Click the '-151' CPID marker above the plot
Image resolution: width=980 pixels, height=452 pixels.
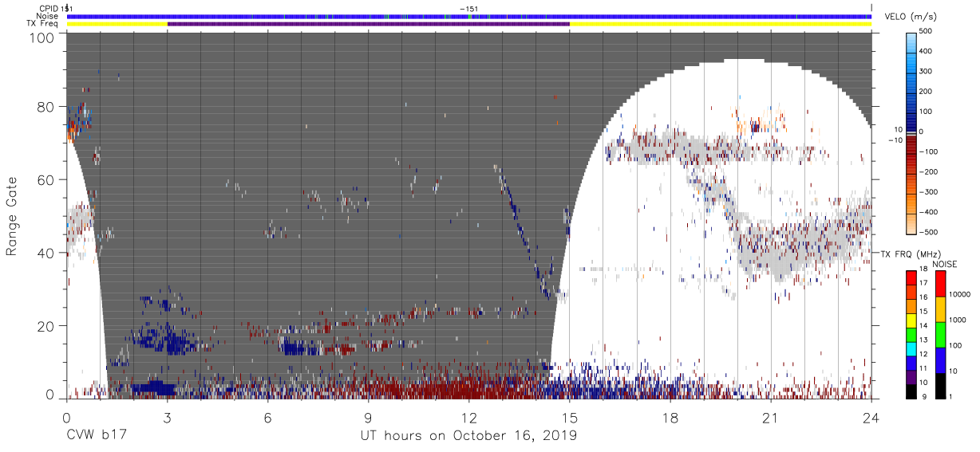pos(469,8)
